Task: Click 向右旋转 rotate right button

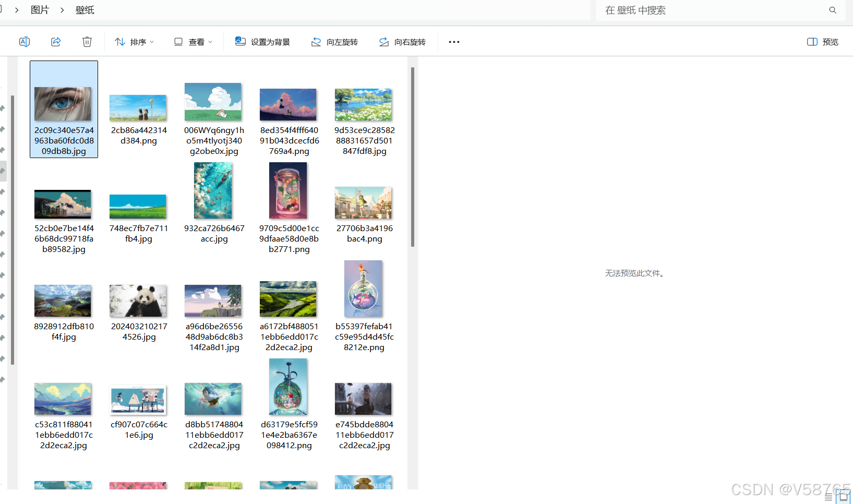Action: (402, 42)
